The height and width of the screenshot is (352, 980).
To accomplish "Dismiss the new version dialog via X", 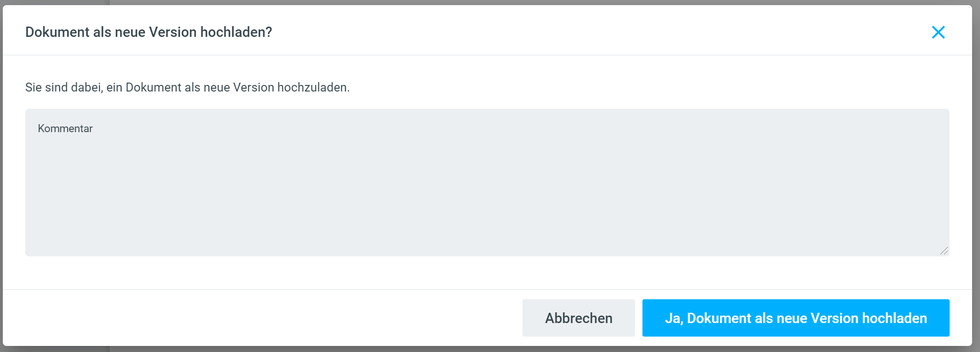I will click(x=938, y=32).
